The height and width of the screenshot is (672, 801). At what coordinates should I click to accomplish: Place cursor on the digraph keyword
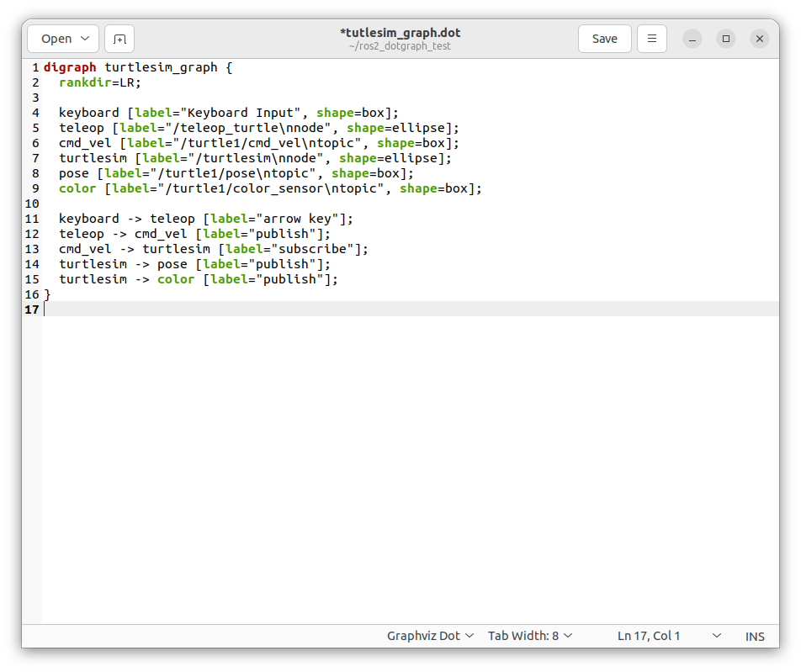tap(70, 67)
